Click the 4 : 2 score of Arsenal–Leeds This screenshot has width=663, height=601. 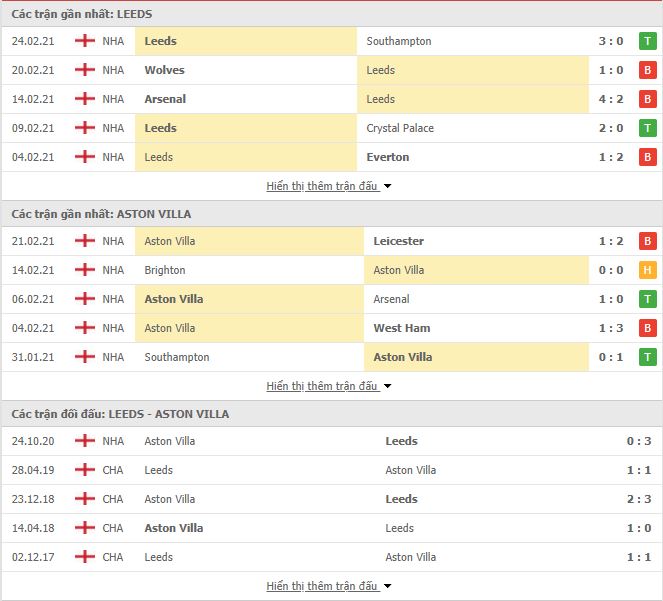pos(611,99)
